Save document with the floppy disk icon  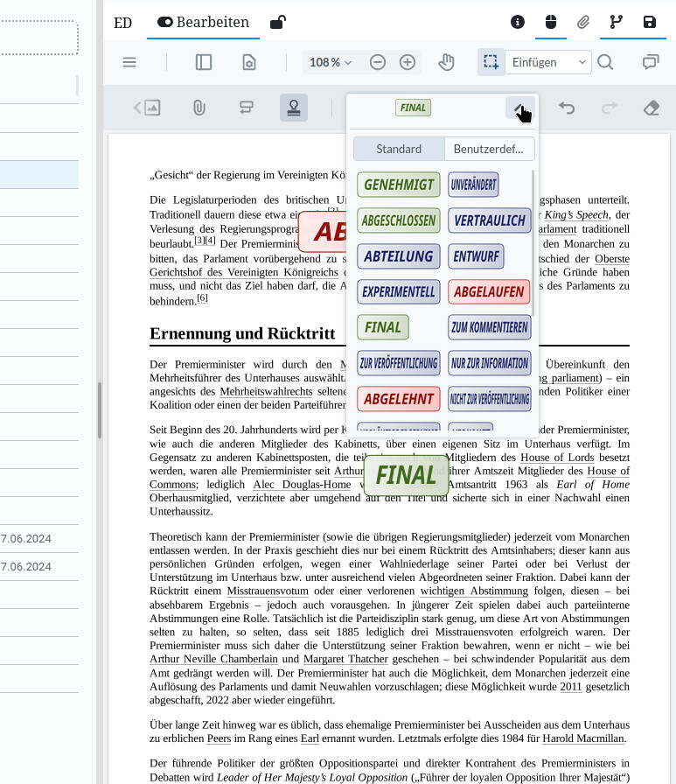(x=649, y=22)
